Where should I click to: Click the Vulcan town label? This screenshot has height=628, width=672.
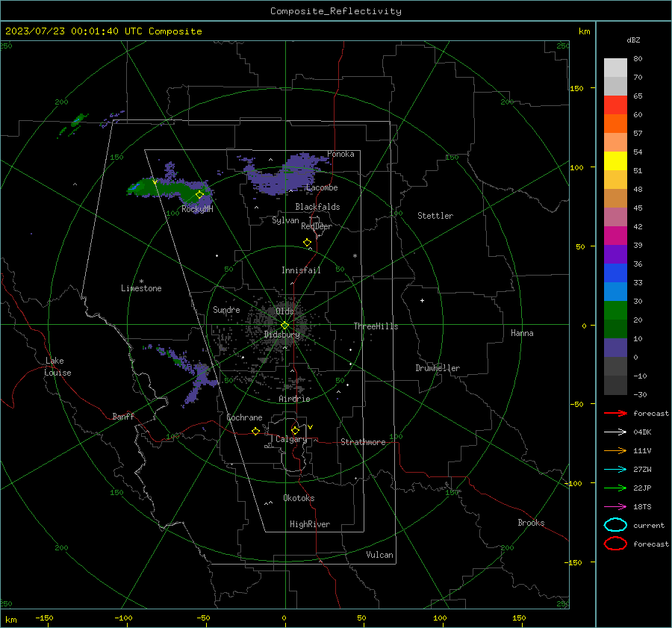click(379, 555)
